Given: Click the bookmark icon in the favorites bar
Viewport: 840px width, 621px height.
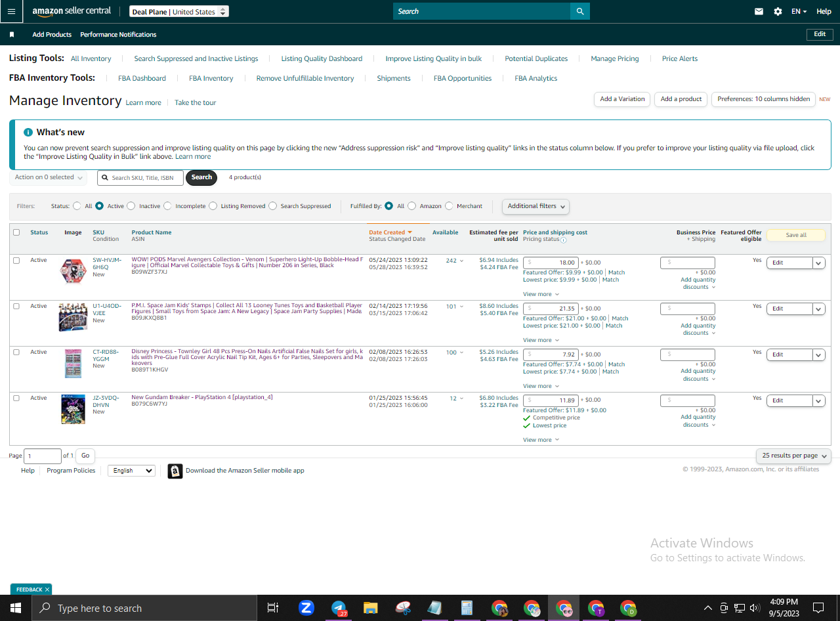Looking at the screenshot, I should pyautogui.click(x=12, y=35).
